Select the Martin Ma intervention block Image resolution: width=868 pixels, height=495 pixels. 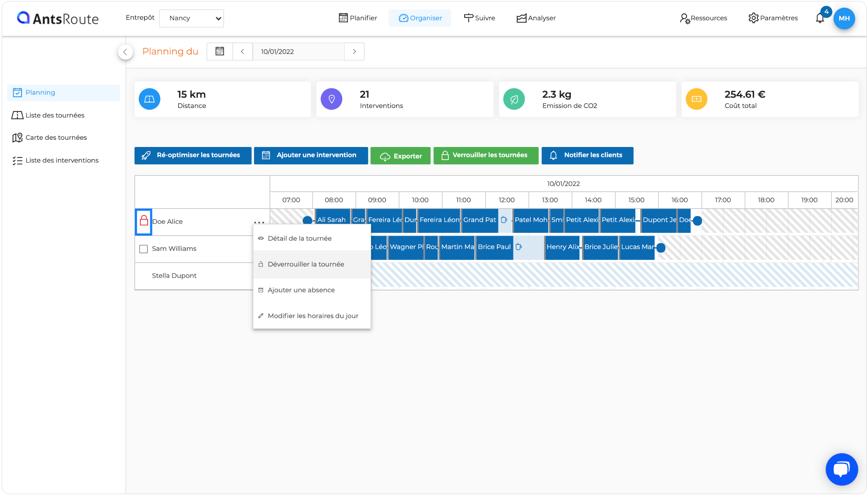457,247
